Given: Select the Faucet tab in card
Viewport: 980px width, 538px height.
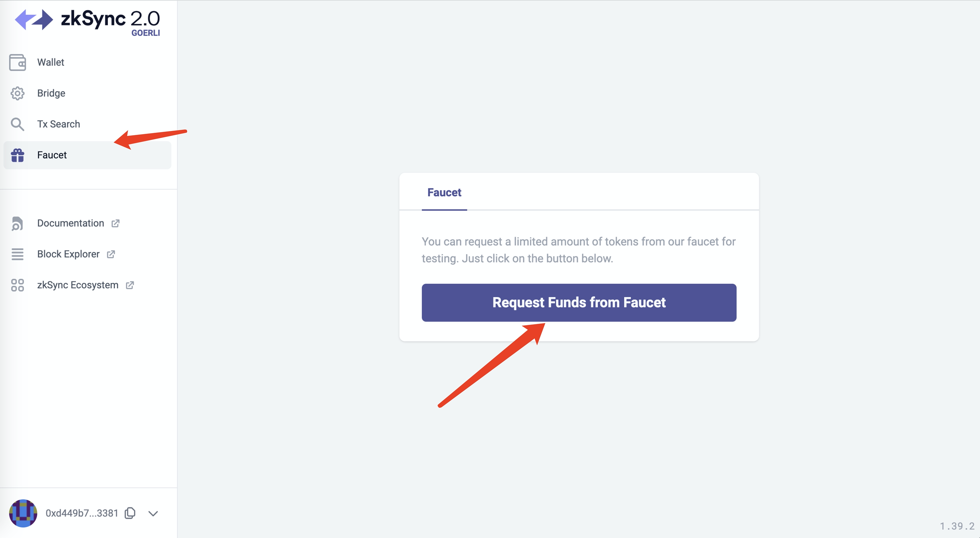Looking at the screenshot, I should [444, 193].
